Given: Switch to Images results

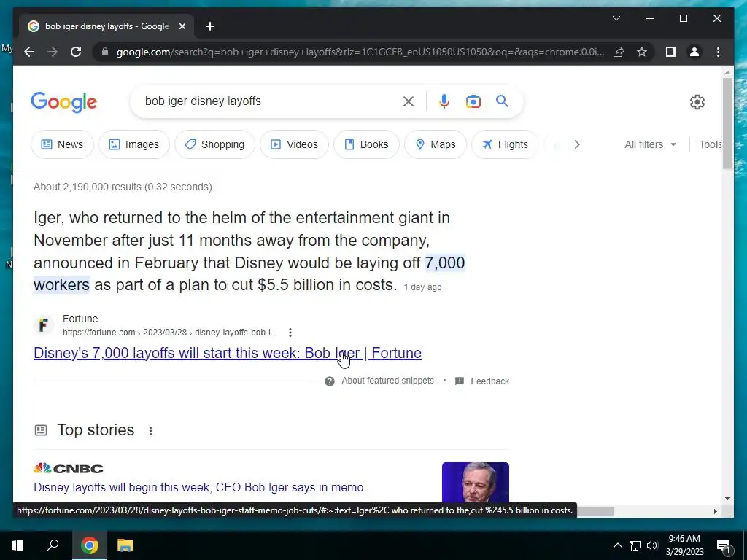Looking at the screenshot, I should click(x=134, y=144).
